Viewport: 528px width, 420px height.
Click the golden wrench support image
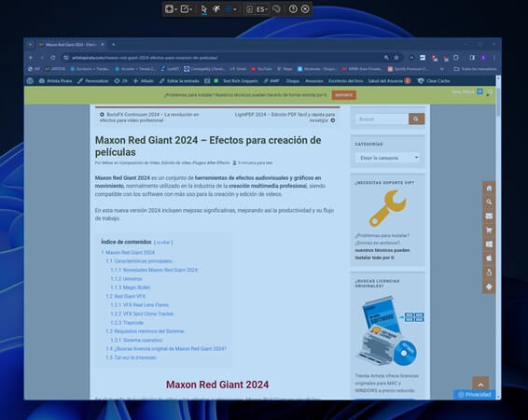387,208
